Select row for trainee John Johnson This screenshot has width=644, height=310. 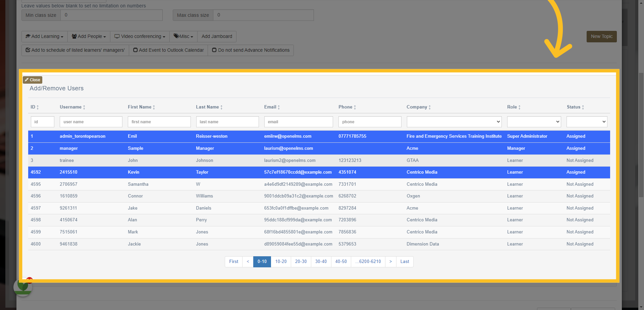(319, 161)
